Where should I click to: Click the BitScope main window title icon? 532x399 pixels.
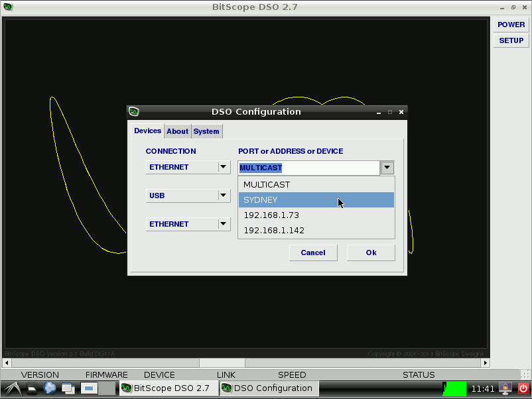point(8,7)
